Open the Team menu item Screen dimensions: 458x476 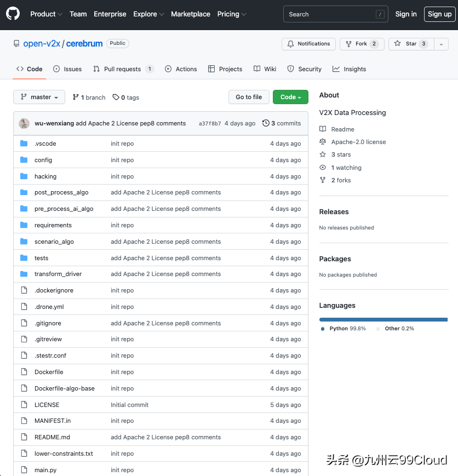point(78,14)
